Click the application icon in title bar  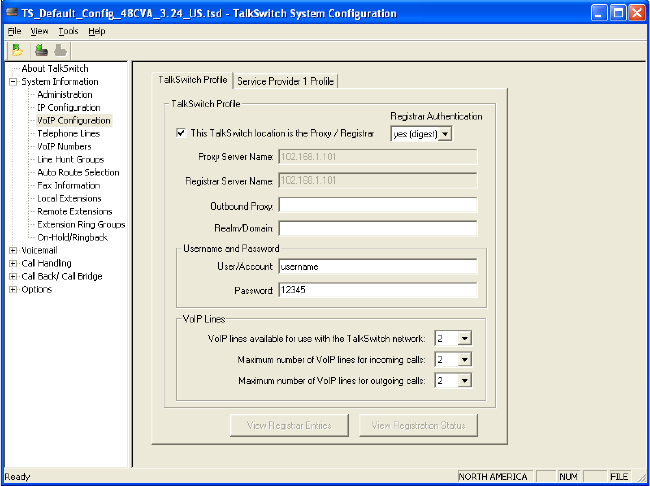(x=11, y=13)
